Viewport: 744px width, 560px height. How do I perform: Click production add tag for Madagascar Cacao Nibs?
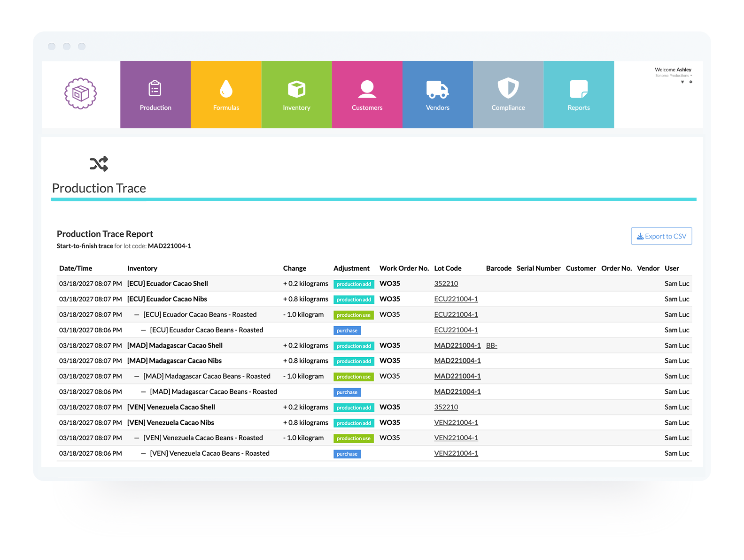354,361
